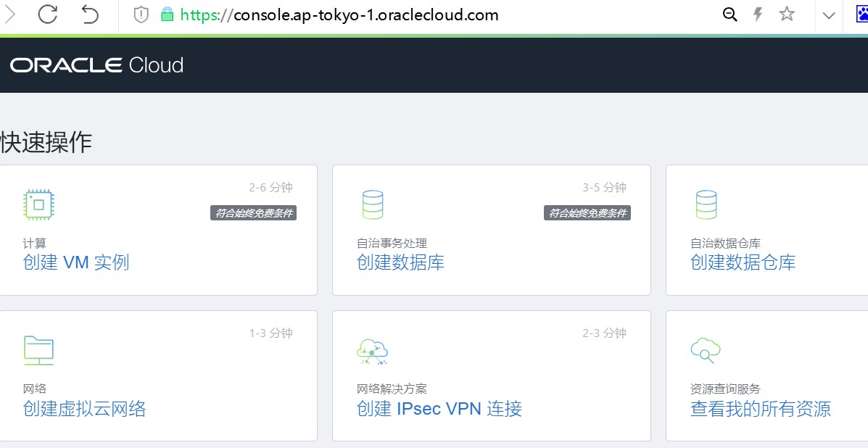
Task: Open 创建 IPsec VPN 连接 link
Action: click(x=439, y=409)
